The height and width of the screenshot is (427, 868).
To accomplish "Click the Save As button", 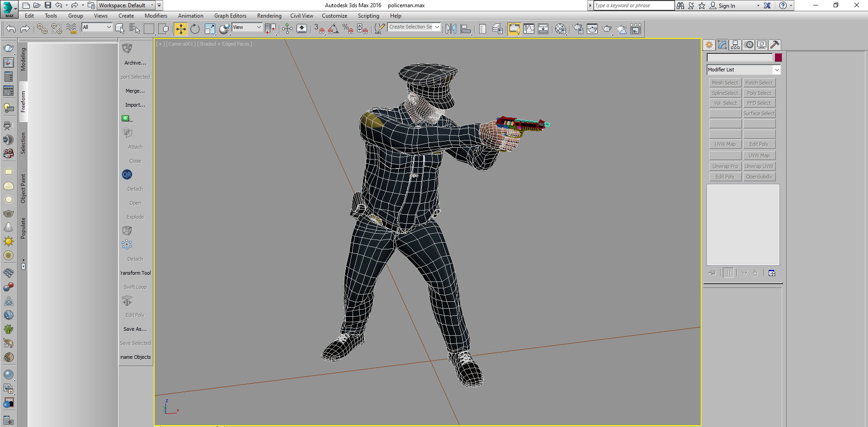I will (135, 328).
